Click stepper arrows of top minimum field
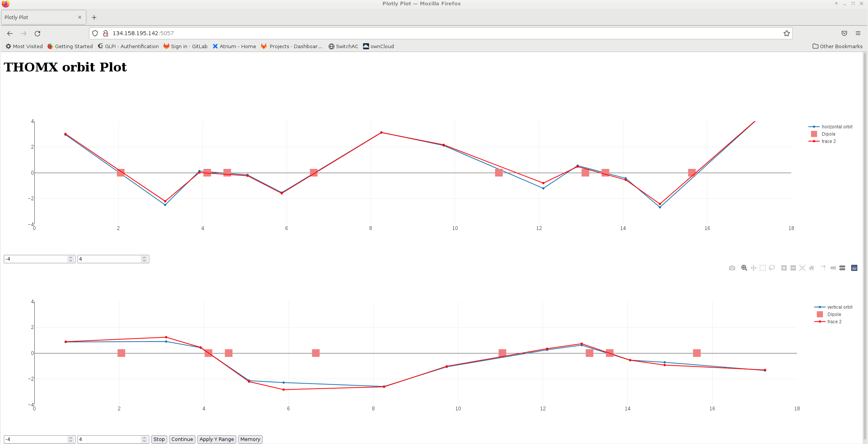This screenshot has height=444, width=868. 71,259
